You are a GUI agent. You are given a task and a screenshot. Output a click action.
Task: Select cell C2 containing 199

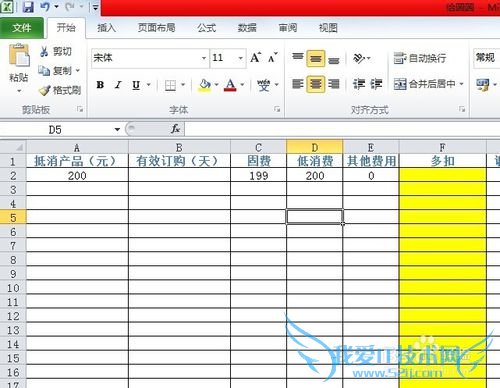point(258,176)
